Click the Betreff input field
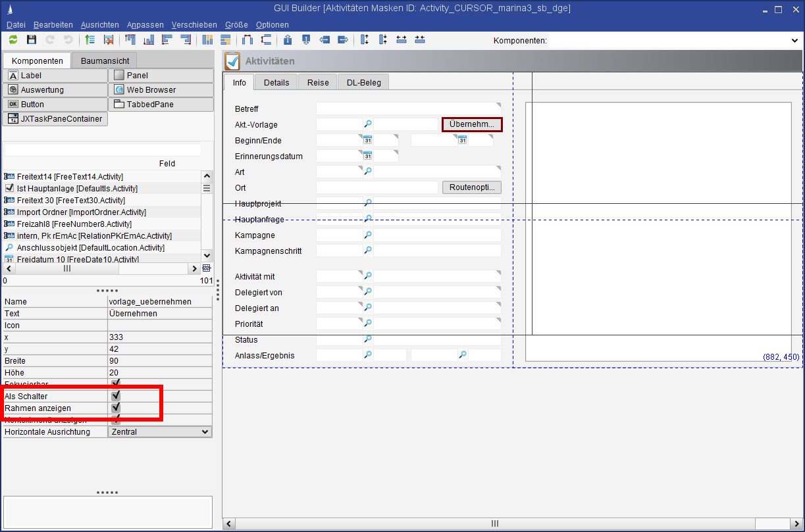805x532 pixels. click(408, 109)
